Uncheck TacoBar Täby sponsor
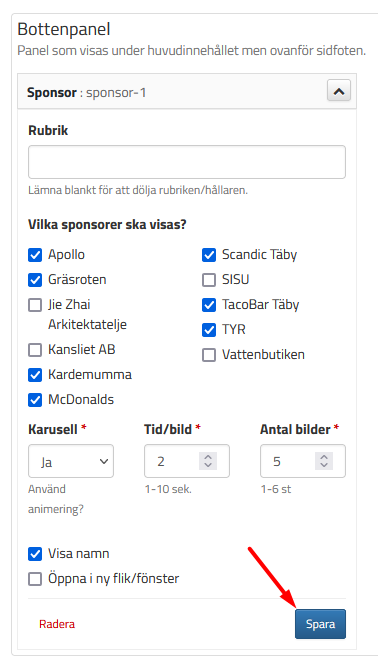The width and height of the screenshot is (378, 659). pos(209,305)
